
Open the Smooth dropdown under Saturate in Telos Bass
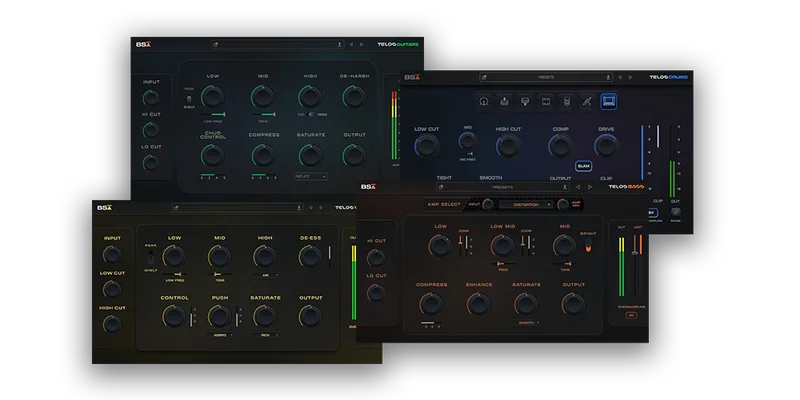pyautogui.click(x=526, y=322)
